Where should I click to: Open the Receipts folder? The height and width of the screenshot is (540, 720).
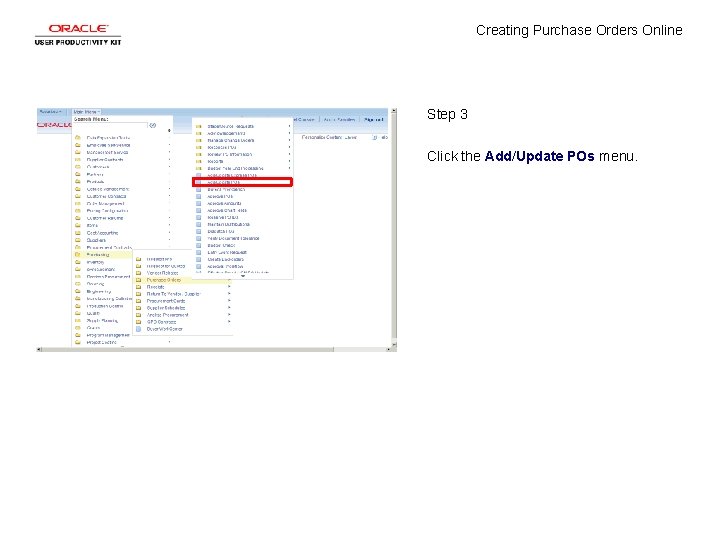coord(156,287)
